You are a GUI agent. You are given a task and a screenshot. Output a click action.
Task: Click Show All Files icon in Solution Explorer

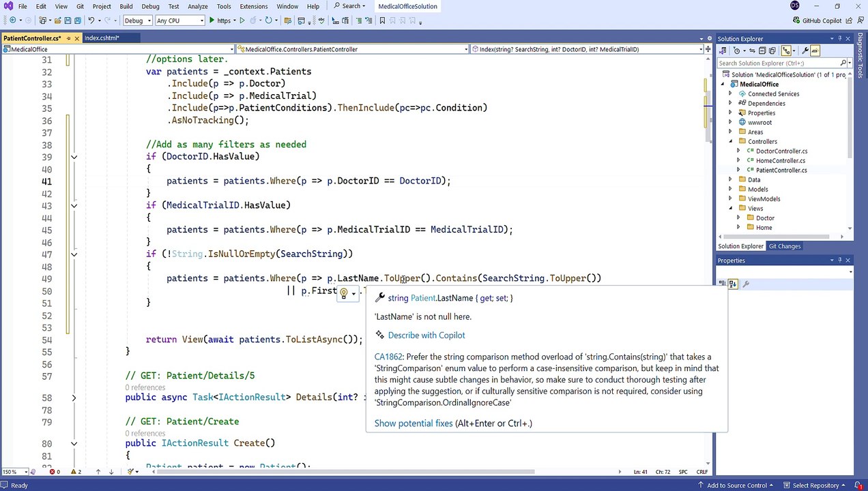tap(772, 50)
